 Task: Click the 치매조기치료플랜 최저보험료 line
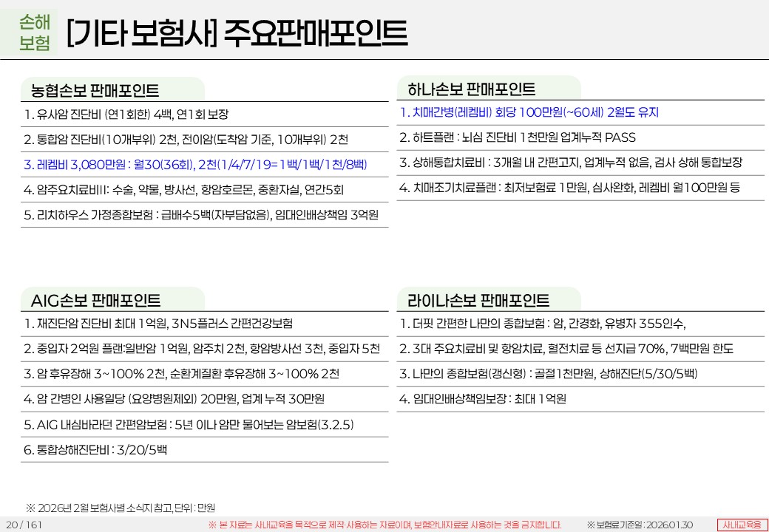tap(569, 188)
